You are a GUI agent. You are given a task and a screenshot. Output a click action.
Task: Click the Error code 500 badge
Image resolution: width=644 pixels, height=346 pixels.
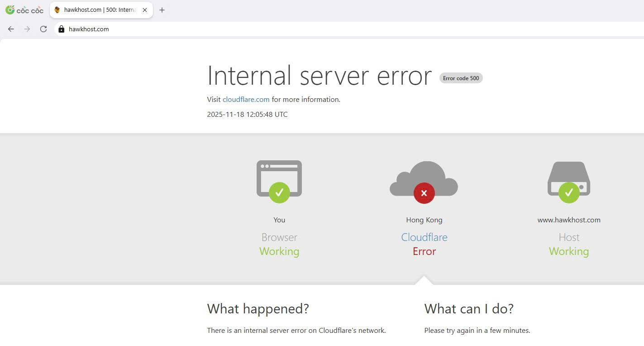[x=461, y=78]
